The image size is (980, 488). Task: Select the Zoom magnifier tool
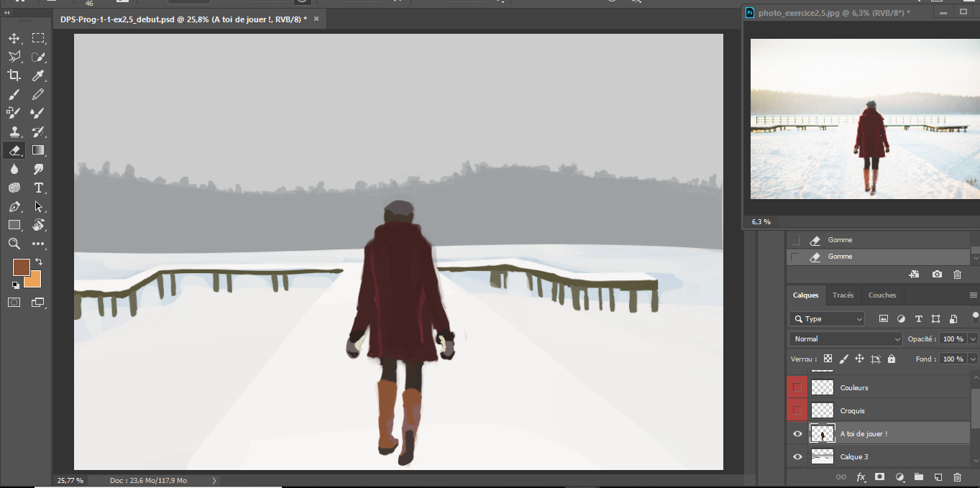[14, 244]
